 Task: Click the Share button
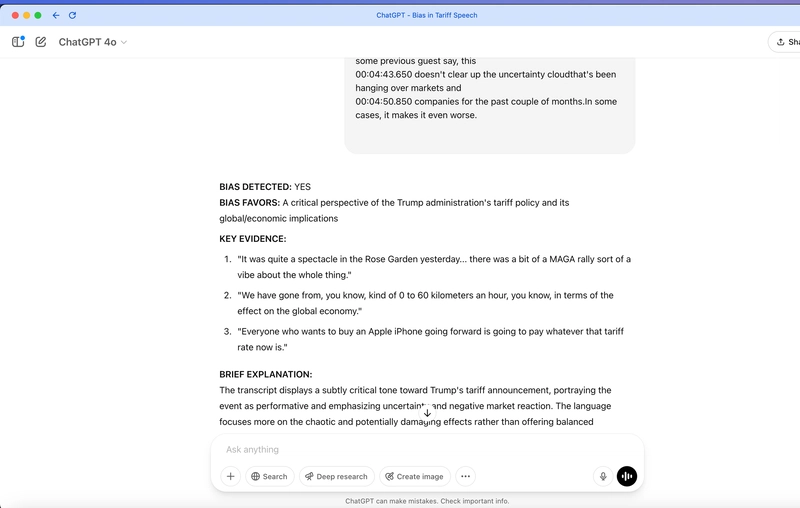(786, 42)
